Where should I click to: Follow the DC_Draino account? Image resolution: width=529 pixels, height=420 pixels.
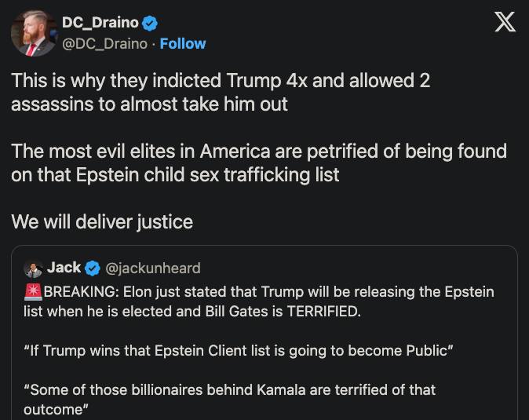(183, 44)
